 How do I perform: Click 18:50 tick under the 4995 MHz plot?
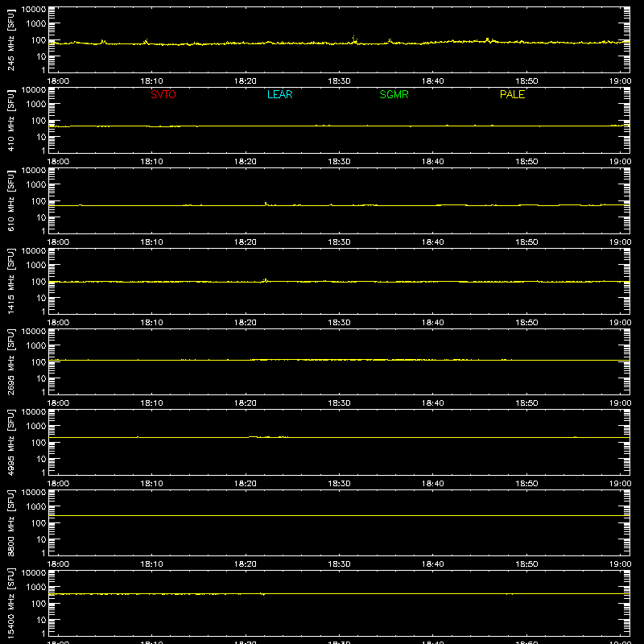(x=527, y=484)
